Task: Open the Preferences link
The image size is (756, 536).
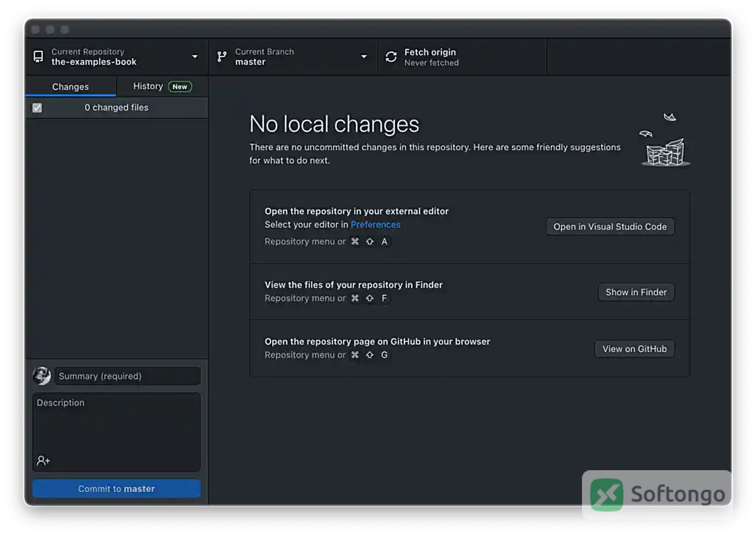Action: coord(375,225)
